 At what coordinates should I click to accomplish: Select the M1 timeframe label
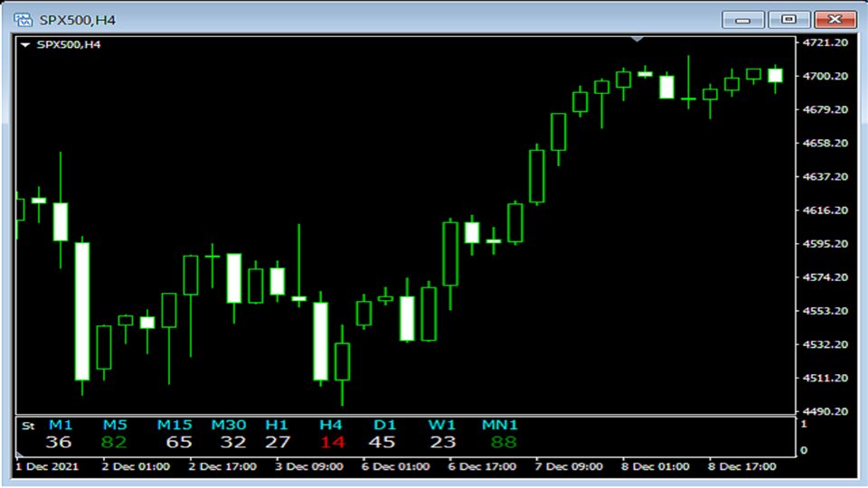point(61,425)
